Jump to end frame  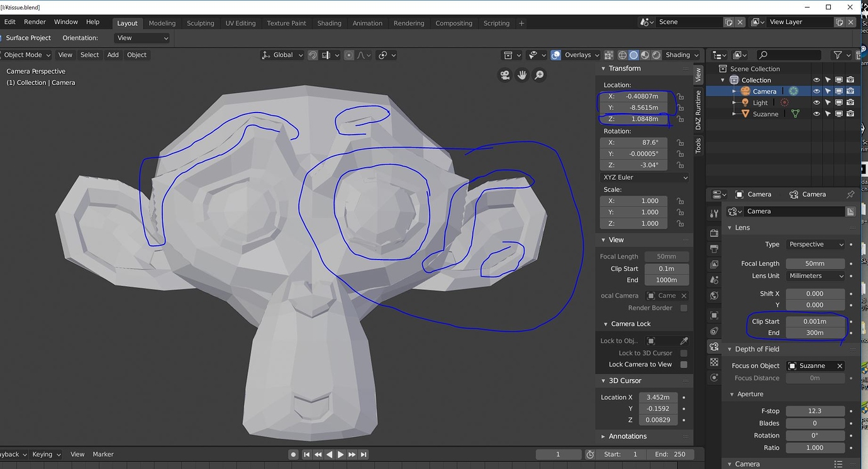364,455
